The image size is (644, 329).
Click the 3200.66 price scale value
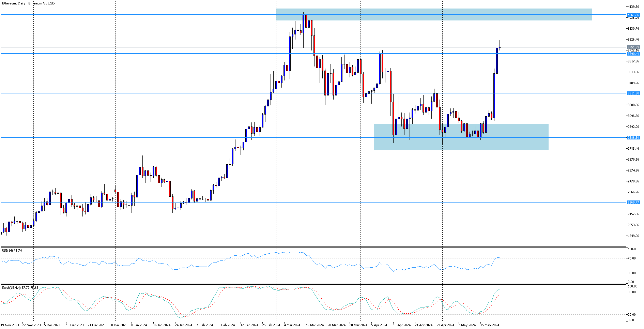click(633, 105)
